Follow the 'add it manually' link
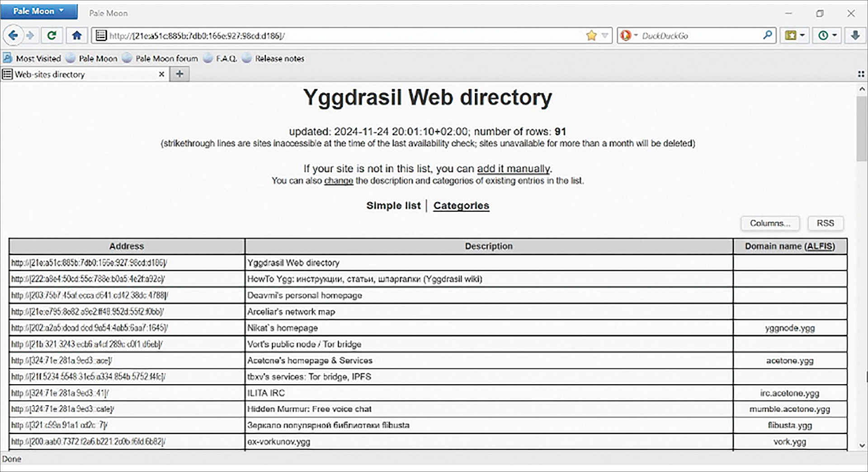Screen dimensions: 868x472 click(514, 169)
